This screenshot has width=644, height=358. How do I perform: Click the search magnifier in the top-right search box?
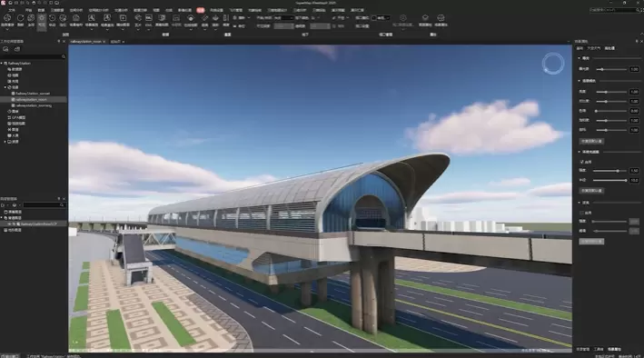(639, 10)
